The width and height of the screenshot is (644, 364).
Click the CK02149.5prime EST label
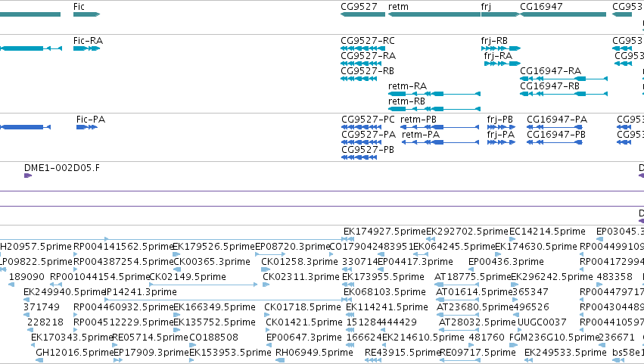tap(188, 277)
